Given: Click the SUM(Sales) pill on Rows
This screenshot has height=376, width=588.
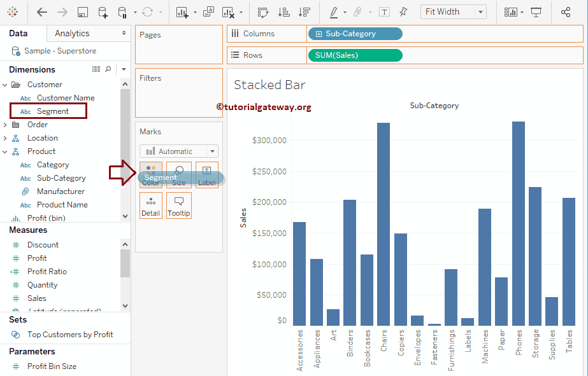Looking at the screenshot, I should 354,55.
